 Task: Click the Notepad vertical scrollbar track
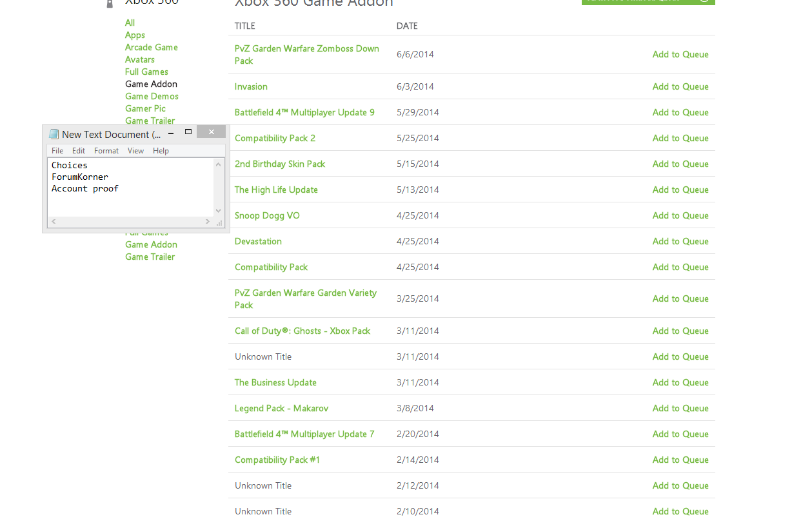(218, 188)
